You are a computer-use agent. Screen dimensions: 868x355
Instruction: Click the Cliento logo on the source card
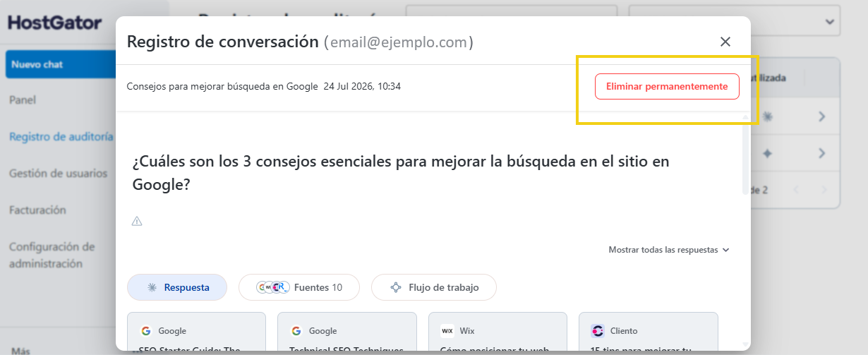[x=598, y=330]
